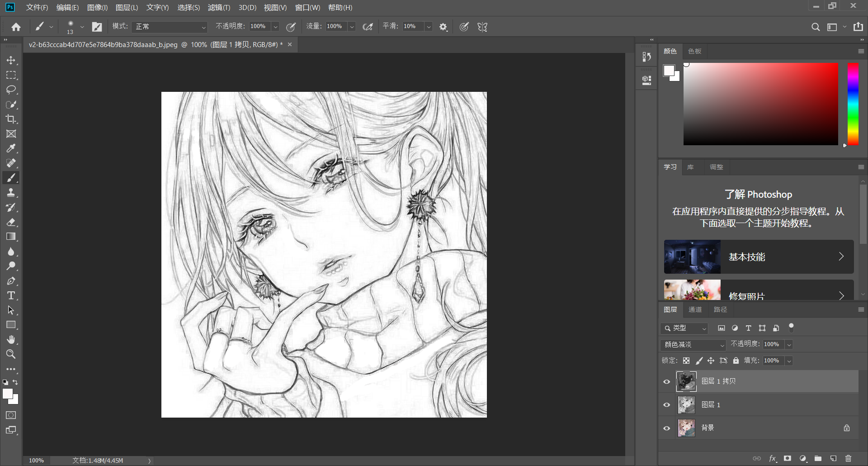Open the brush preset picker arrow
Screen dimensions: 868x466
82,27
